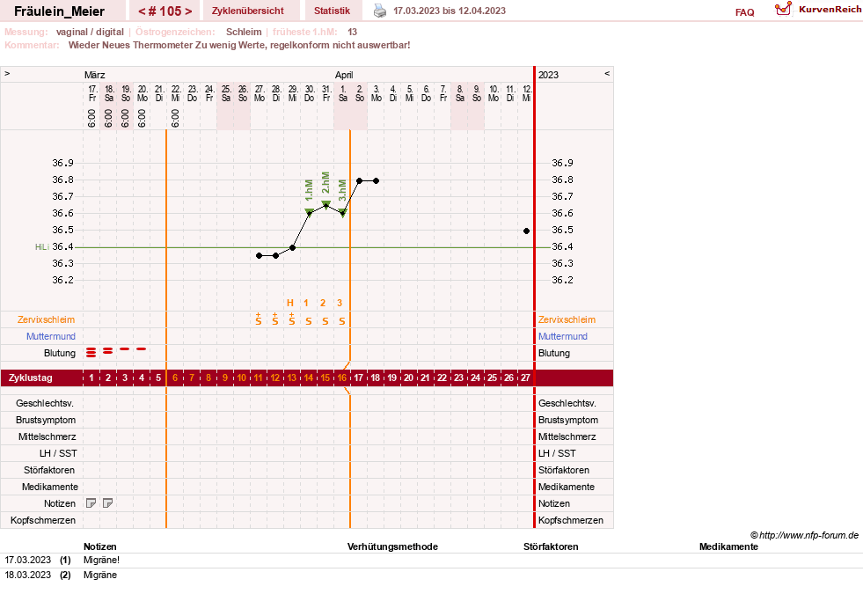
Task: Click the 17. Fr date header
Action: pyautogui.click(x=92, y=93)
